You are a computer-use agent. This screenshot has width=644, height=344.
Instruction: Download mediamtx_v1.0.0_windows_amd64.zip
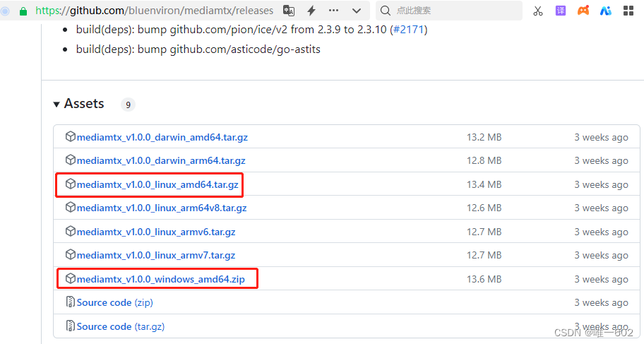click(160, 280)
